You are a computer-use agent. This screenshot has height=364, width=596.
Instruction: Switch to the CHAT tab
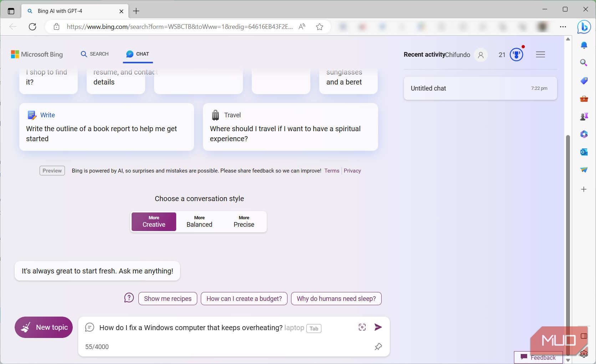point(137,54)
